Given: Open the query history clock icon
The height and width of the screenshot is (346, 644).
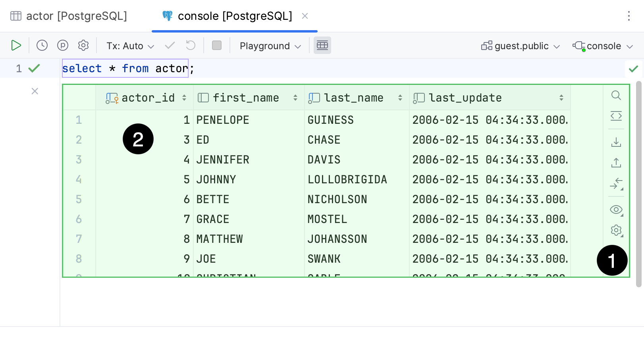Looking at the screenshot, I should (x=42, y=46).
